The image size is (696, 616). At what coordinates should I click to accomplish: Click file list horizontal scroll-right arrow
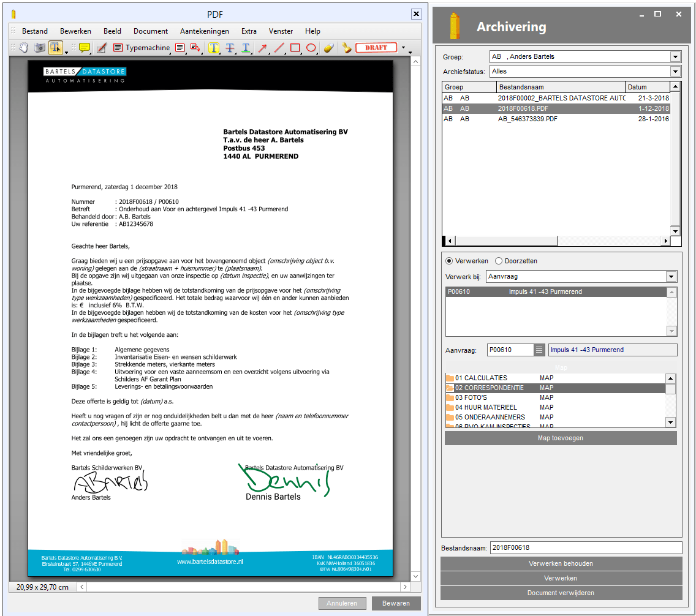tap(665, 241)
